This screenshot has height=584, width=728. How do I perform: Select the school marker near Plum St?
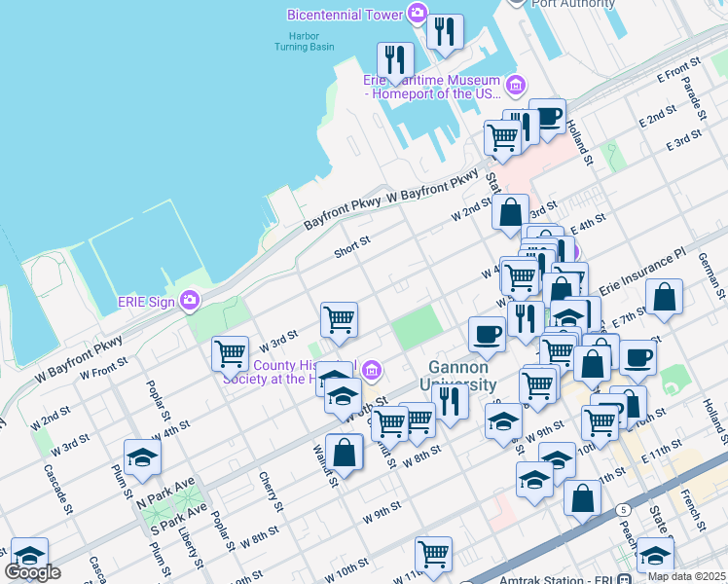(x=142, y=457)
